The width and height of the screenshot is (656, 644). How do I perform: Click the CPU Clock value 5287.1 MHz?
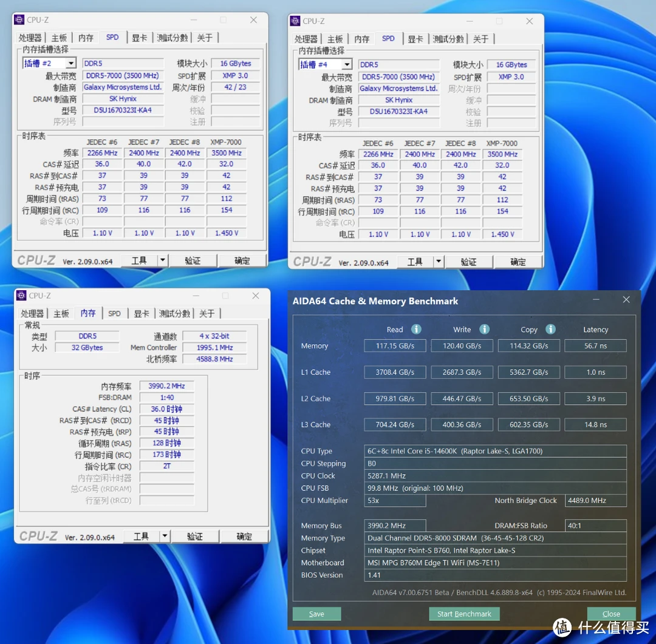tap(496, 475)
